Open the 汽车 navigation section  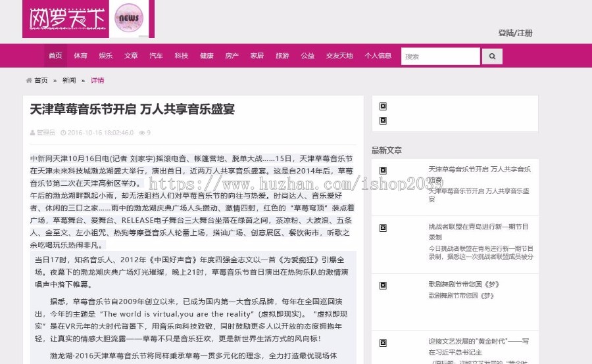click(x=156, y=55)
